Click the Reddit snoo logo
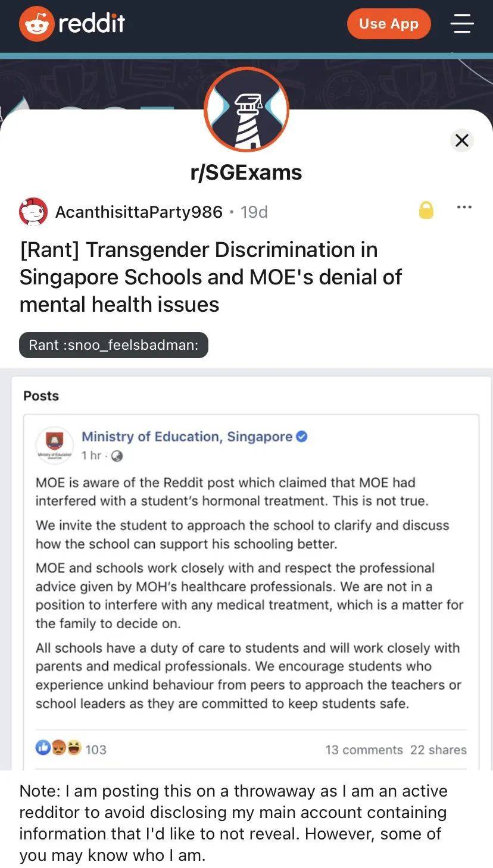Viewport: 493px width, 868px height. point(36,25)
